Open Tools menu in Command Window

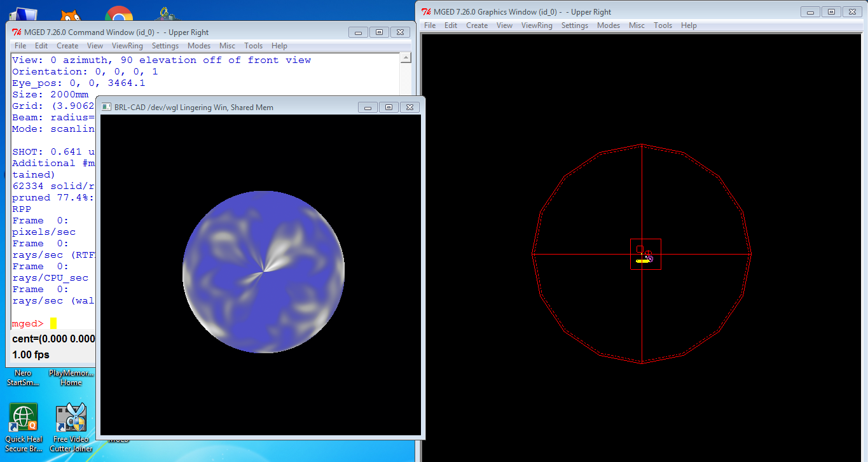[x=254, y=46]
